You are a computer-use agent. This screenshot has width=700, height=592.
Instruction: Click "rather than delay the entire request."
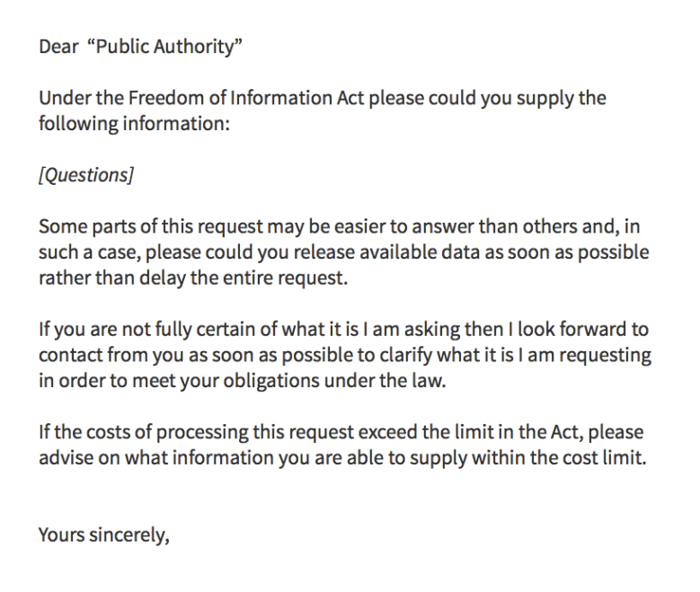tap(191, 278)
